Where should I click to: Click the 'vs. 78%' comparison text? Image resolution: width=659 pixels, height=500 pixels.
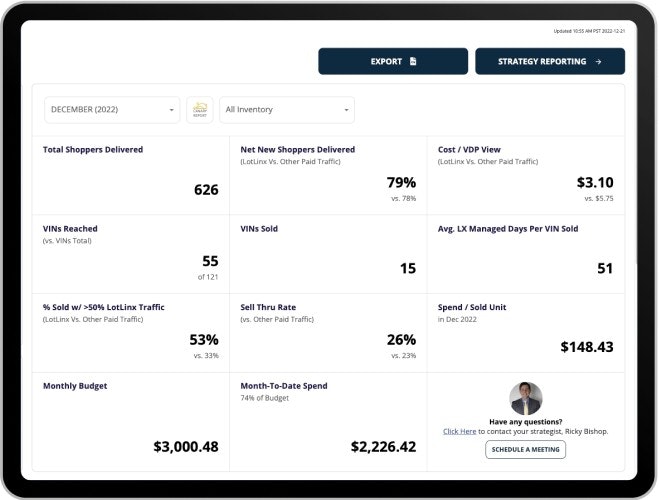(x=403, y=198)
